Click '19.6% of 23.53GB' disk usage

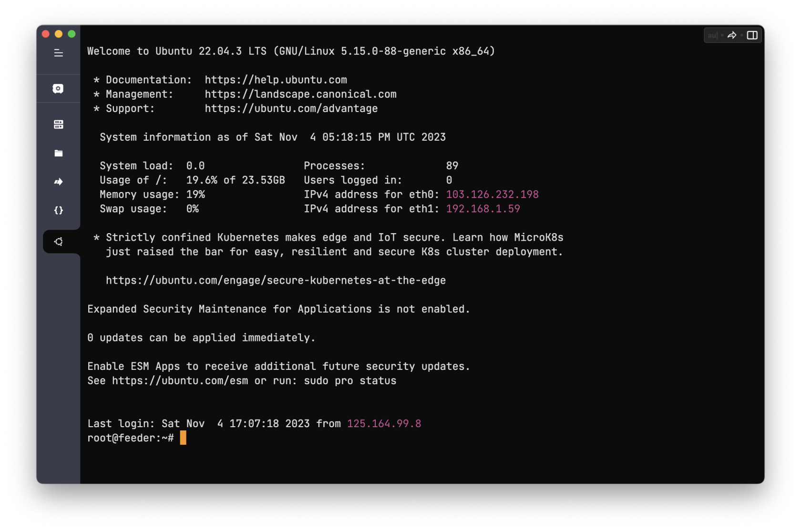[236, 180]
